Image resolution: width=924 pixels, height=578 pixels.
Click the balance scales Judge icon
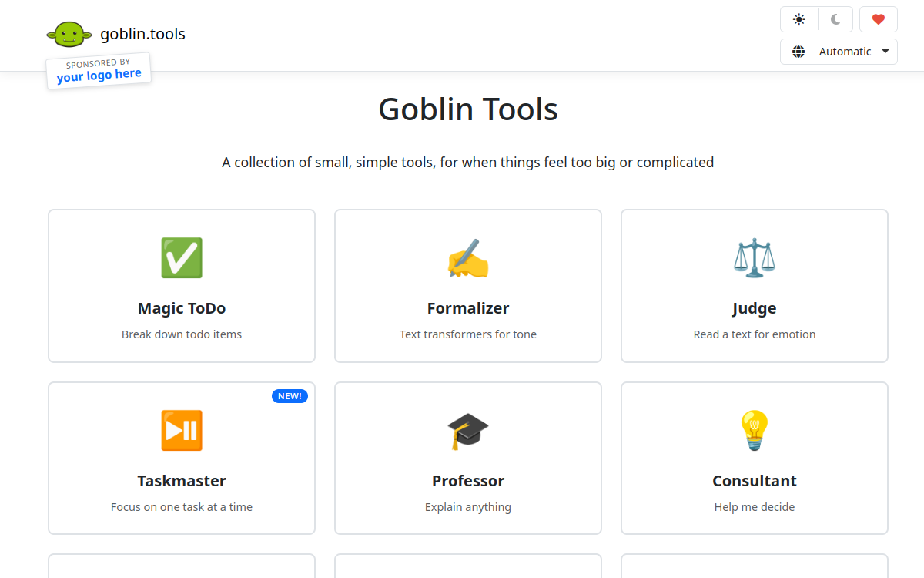755,258
